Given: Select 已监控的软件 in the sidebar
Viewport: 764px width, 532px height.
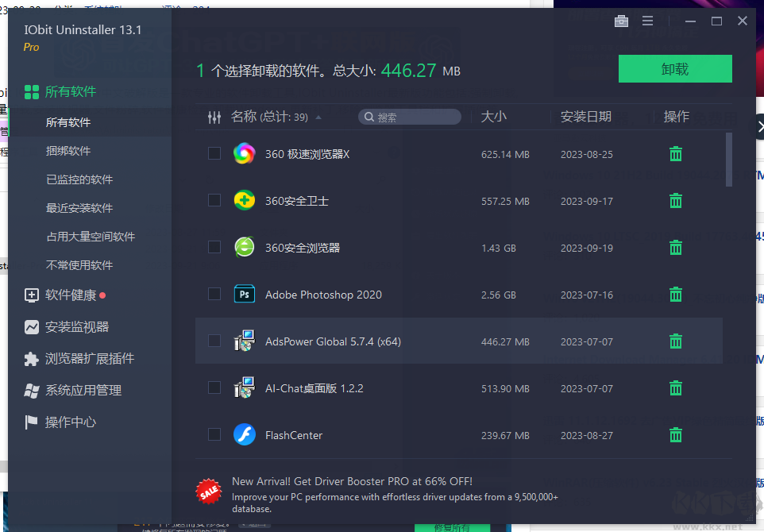Looking at the screenshot, I should (79, 179).
